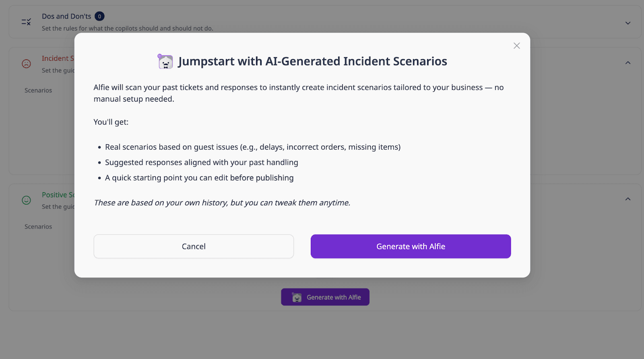
Task: Collapse the Positive Scenarios section chevron
Action: (627, 199)
